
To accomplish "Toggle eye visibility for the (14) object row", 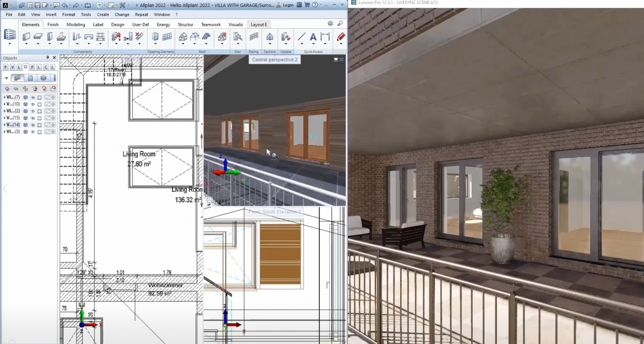I will click(33, 125).
